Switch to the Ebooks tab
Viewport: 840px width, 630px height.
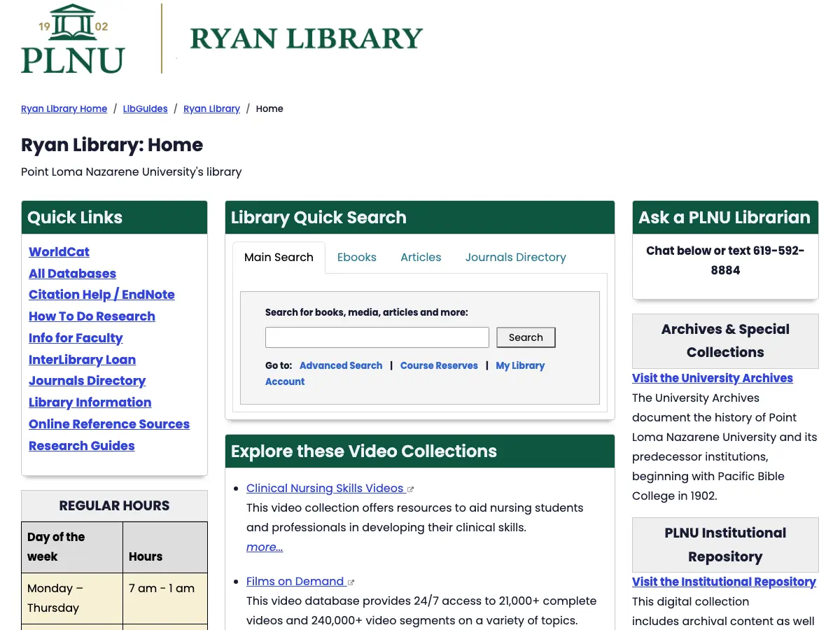[x=357, y=258]
